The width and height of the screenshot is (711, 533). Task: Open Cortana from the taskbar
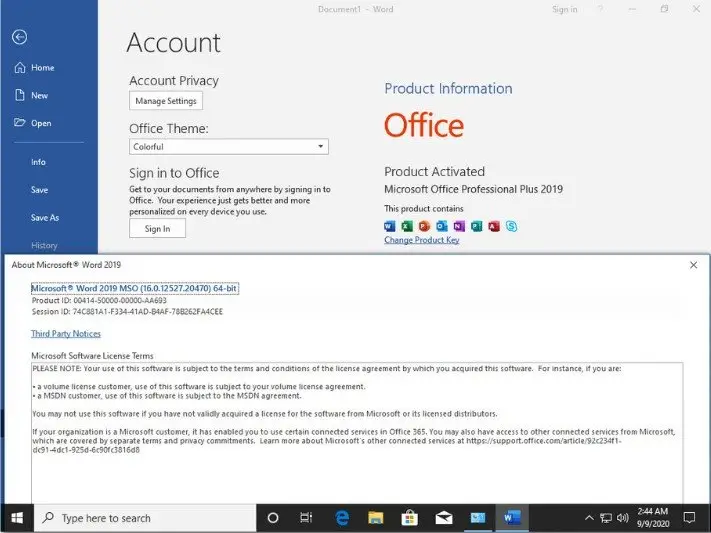click(273, 518)
